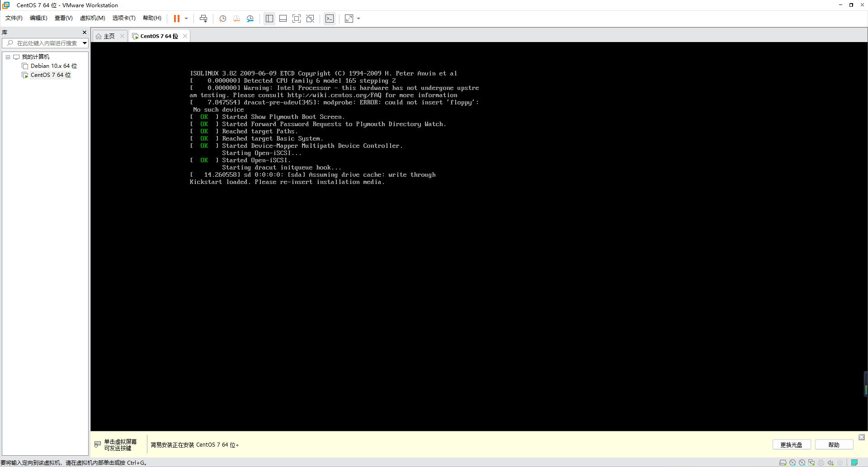Close the CentOS 7 64 位 tab
The height and width of the screenshot is (467, 868).
185,36
